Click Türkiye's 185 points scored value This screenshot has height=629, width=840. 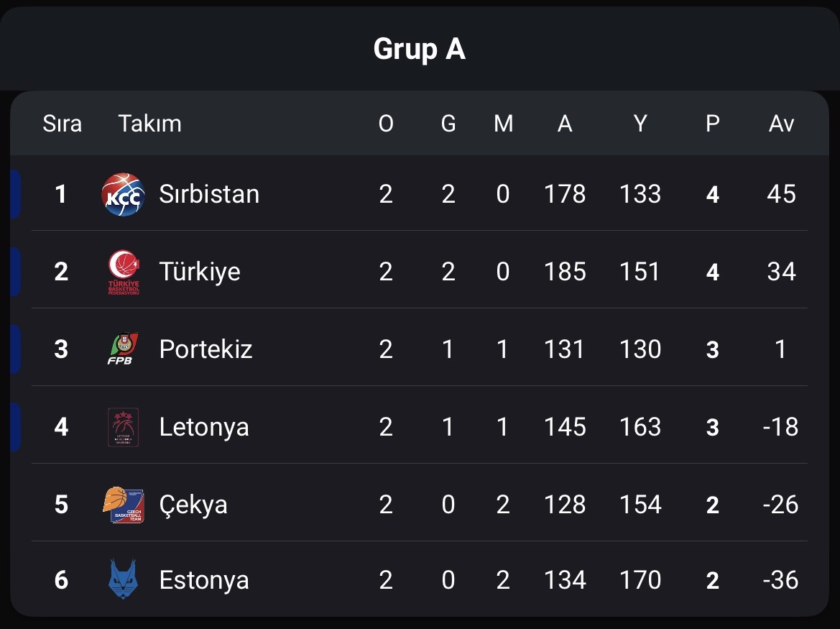coord(565,272)
